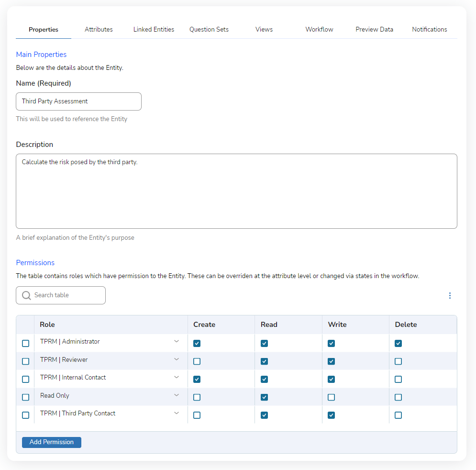The height and width of the screenshot is (470, 476).
Task: Click the Add Permission button
Action: (51, 442)
